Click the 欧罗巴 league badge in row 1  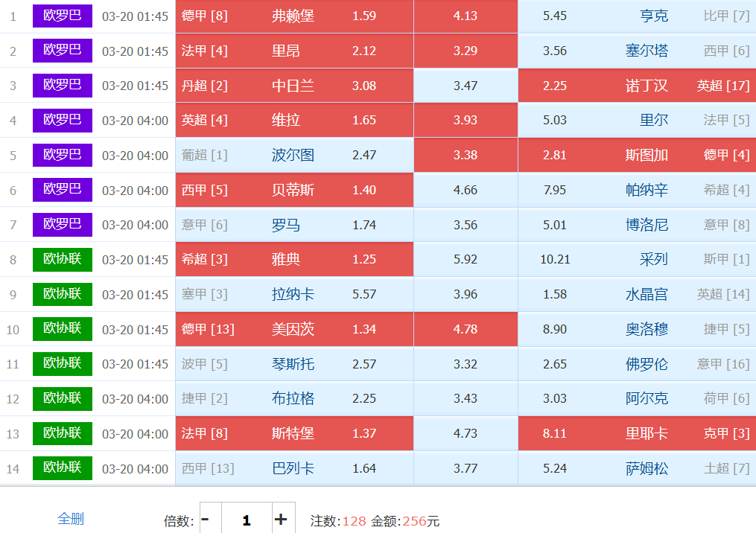(x=63, y=16)
